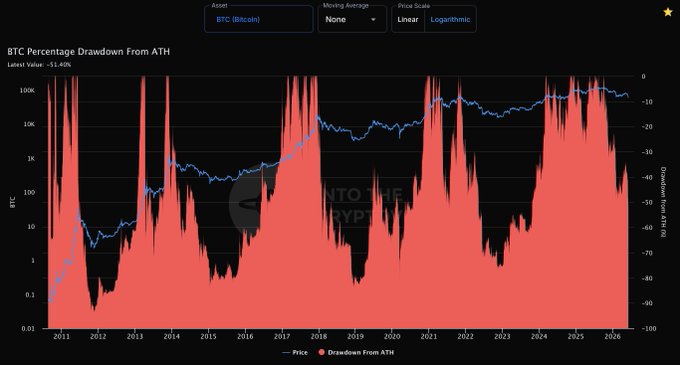The height and width of the screenshot is (365, 680).
Task: Click the 2018 x-axis label
Action: (319, 336)
